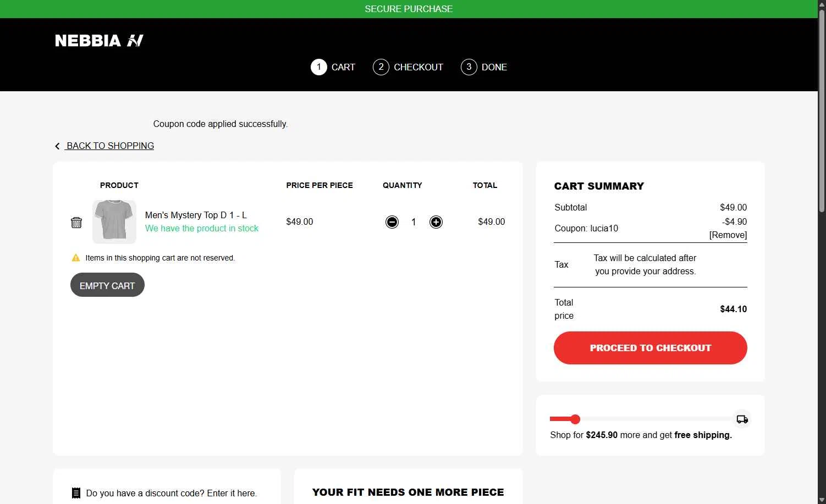
Task: Click step 2 circle in progress header
Action: click(381, 67)
